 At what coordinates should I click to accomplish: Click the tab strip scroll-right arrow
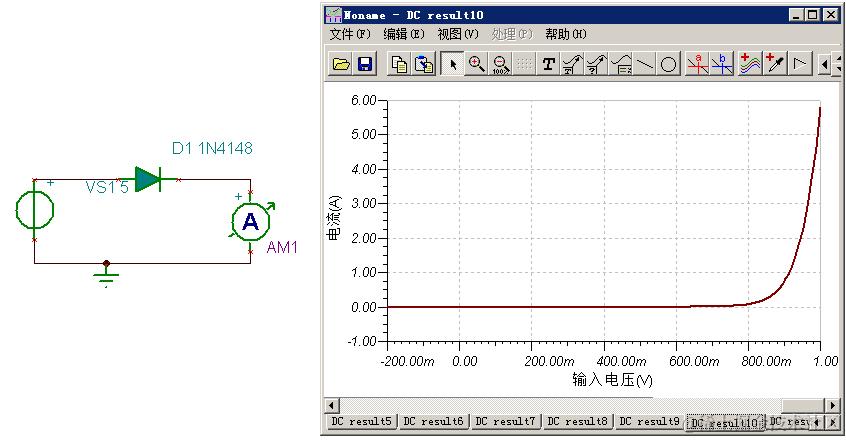833,422
